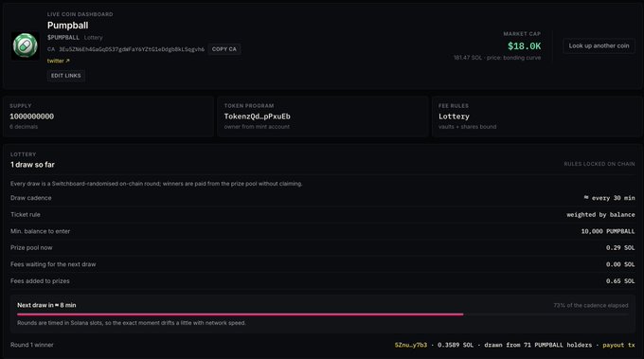Click the Fee Rules Lottery value
644x359 pixels.
(454, 117)
